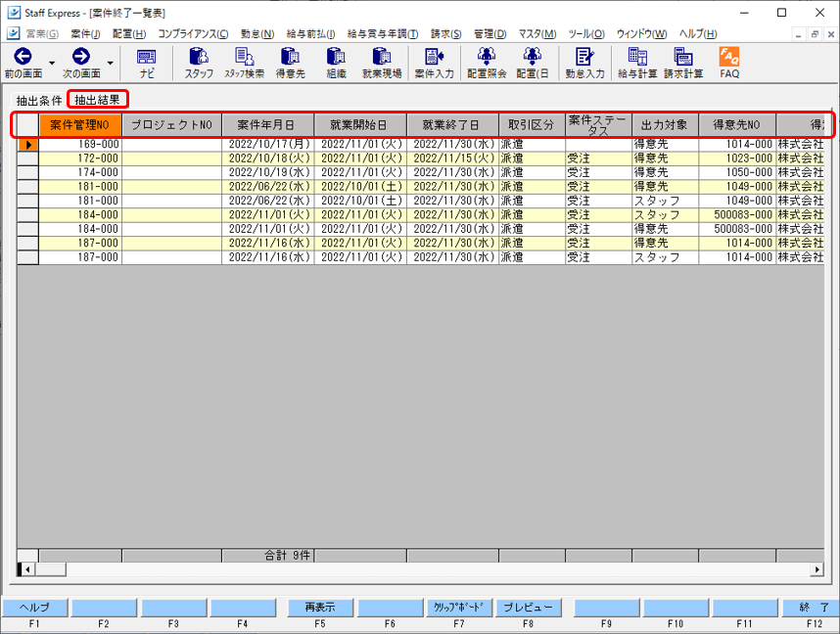Sort by 案件管理NO column header

pyautogui.click(x=80, y=125)
